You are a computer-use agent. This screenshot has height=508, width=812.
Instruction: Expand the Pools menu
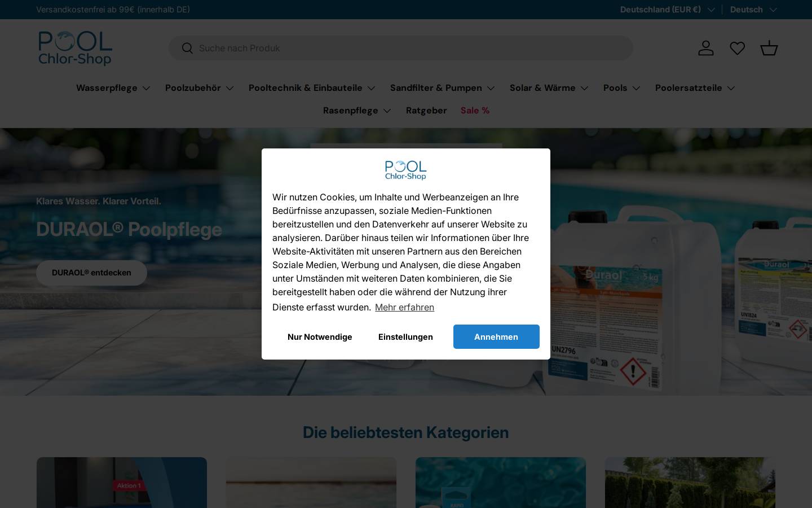point(621,88)
